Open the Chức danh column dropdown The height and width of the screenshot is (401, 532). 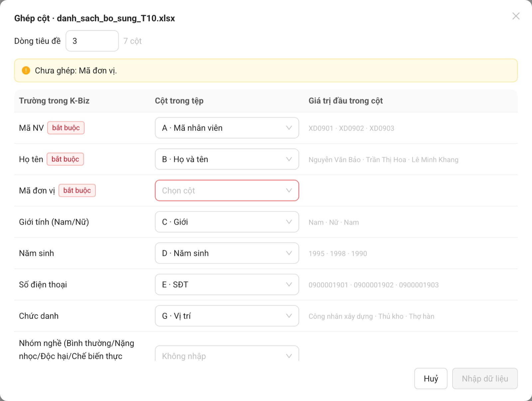pyautogui.click(x=227, y=316)
